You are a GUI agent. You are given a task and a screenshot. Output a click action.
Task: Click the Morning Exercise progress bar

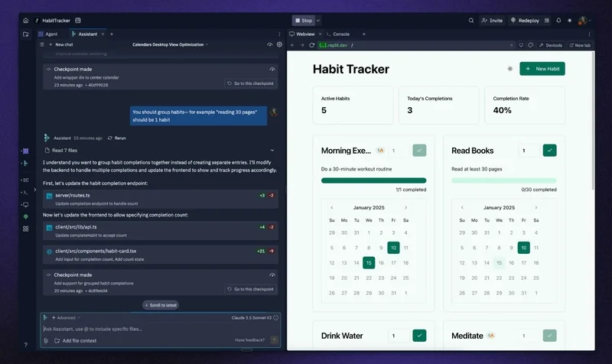(x=373, y=180)
